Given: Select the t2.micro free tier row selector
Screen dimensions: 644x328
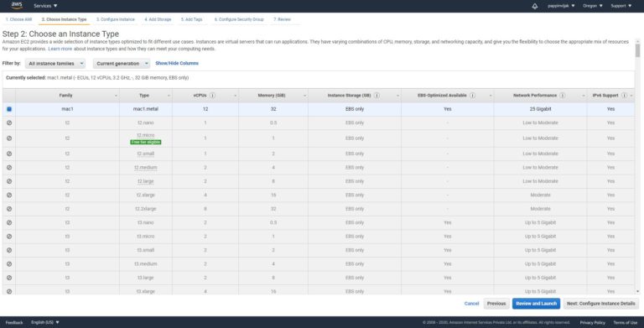Looking at the screenshot, I should click(x=9, y=138).
